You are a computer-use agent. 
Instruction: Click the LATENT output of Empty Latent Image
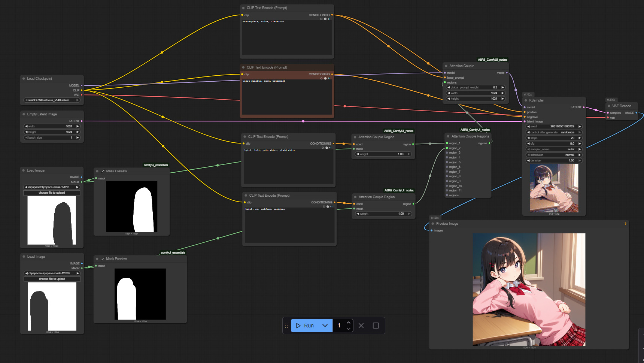[82, 121]
